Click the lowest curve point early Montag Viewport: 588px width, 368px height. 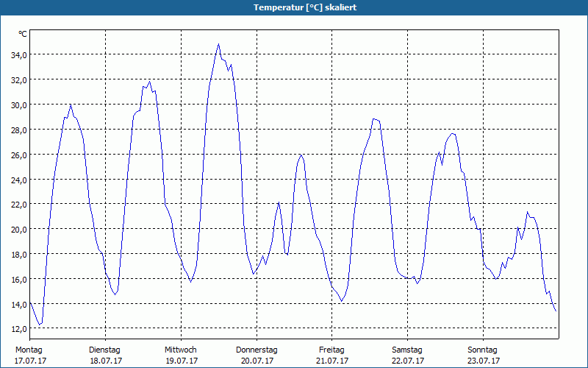coord(40,325)
